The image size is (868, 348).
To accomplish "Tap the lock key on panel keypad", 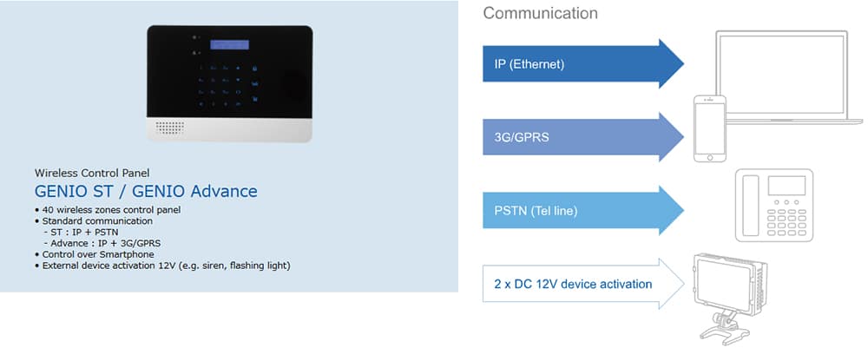I will pos(254,69).
